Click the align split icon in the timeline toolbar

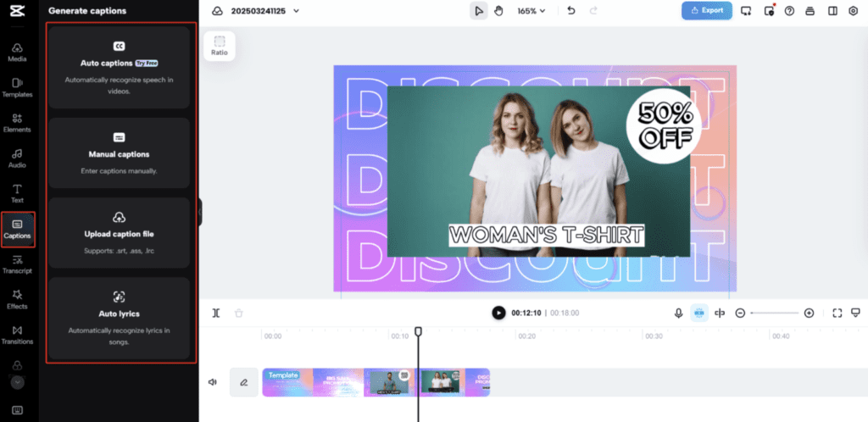pyautogui.click(x=720, y=313)
